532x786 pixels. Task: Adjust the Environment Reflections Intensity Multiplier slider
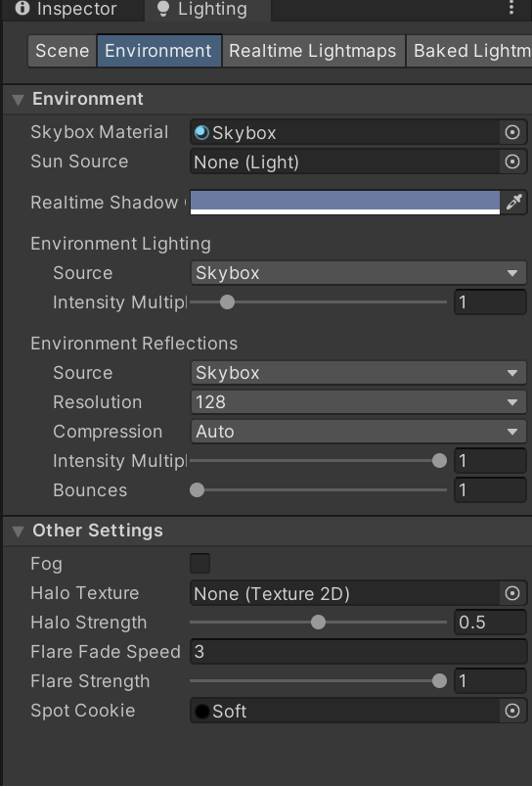click(x=318, y=461)
